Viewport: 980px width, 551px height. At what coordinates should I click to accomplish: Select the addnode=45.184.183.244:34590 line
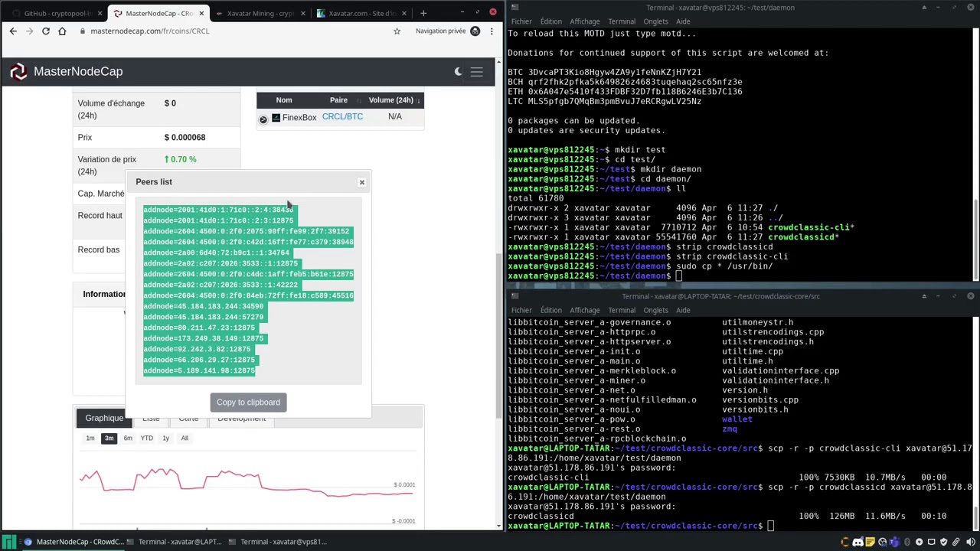coord(203,306)
